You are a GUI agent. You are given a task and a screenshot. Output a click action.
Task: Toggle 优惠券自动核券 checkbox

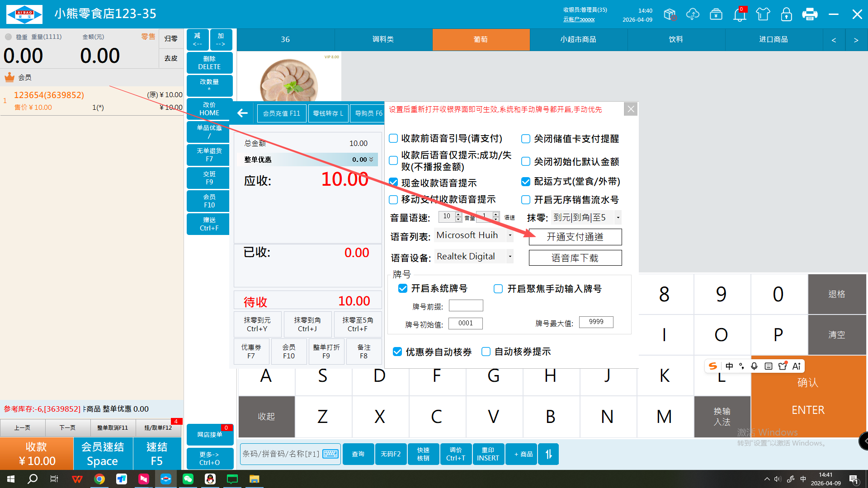click(397, 352)
